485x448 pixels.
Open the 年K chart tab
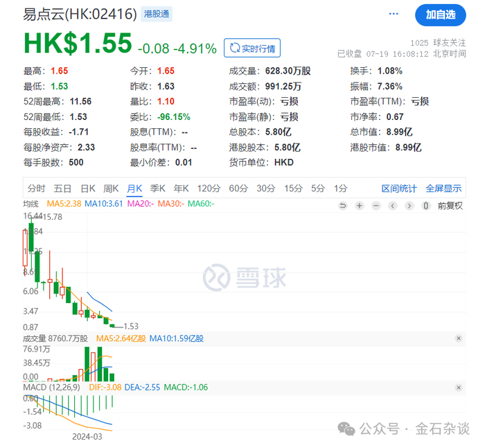(181, 188)
